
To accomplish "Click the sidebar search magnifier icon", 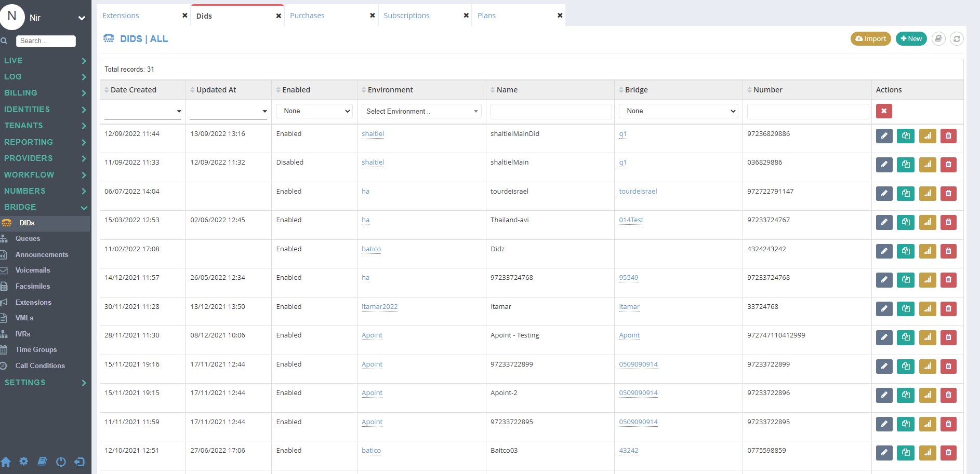I will tap(4, 41).
